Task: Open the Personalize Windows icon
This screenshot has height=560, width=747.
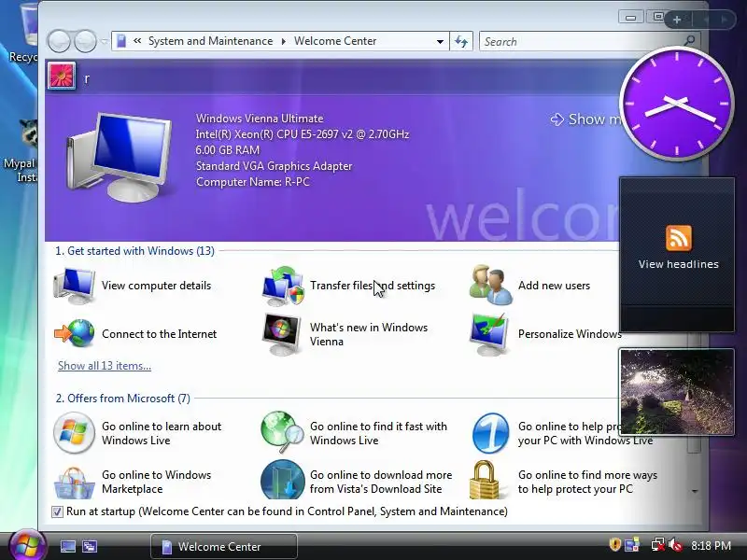Action: (489, 334)
